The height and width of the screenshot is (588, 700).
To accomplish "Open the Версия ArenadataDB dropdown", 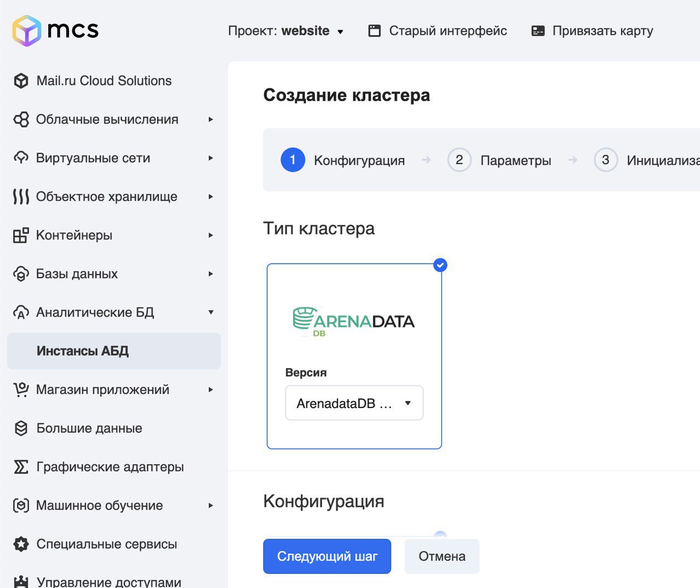I will tap(354, 403).
